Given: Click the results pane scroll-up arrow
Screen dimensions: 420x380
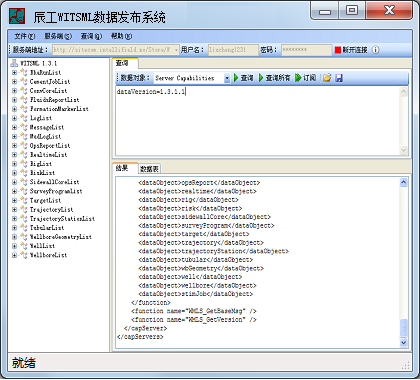Looking at the screenshot, I should (x=403, y=182).
